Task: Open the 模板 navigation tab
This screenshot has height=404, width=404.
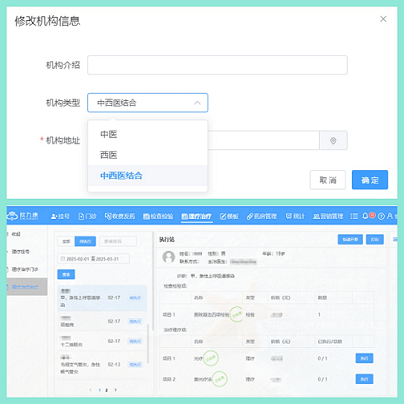Action: 229,216
